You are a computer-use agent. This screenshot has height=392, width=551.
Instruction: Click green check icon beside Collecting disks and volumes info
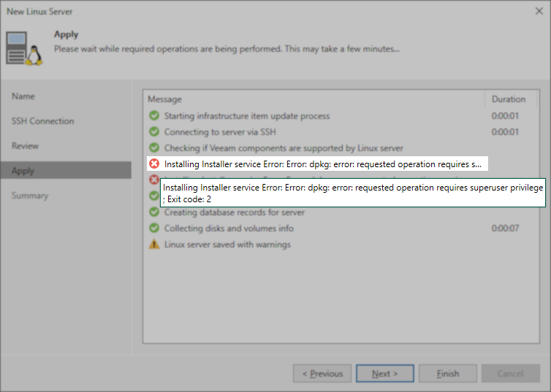[154, 228]
